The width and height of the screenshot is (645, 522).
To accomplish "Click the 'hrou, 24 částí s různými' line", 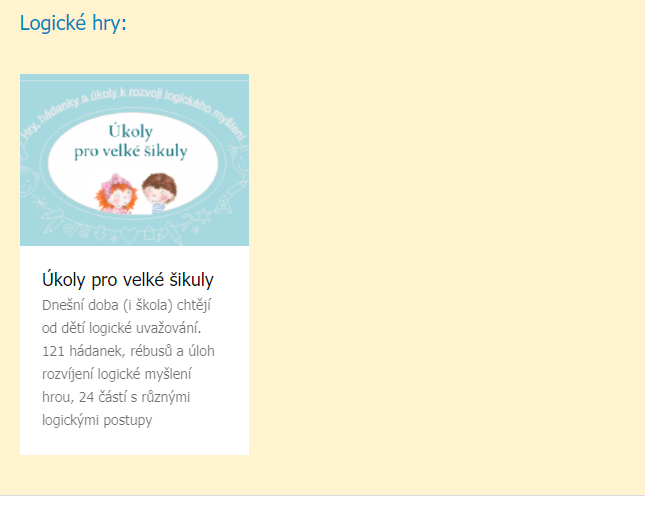I will tap(116, 397).
